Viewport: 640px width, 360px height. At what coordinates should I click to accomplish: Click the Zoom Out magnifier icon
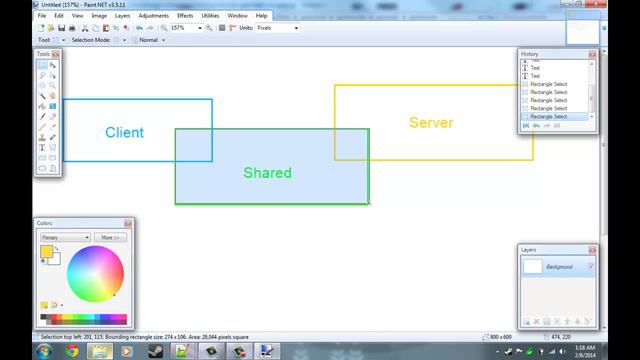(164, 28)
